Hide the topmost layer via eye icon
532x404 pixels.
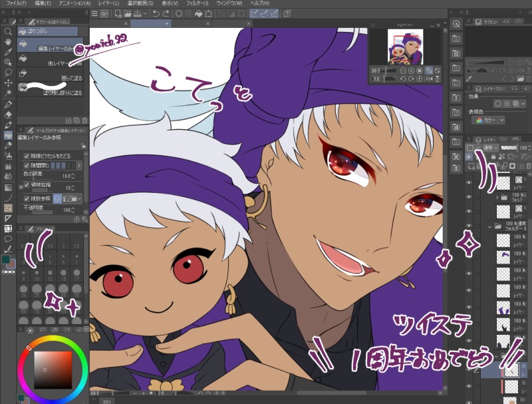[x=469, y=182]
